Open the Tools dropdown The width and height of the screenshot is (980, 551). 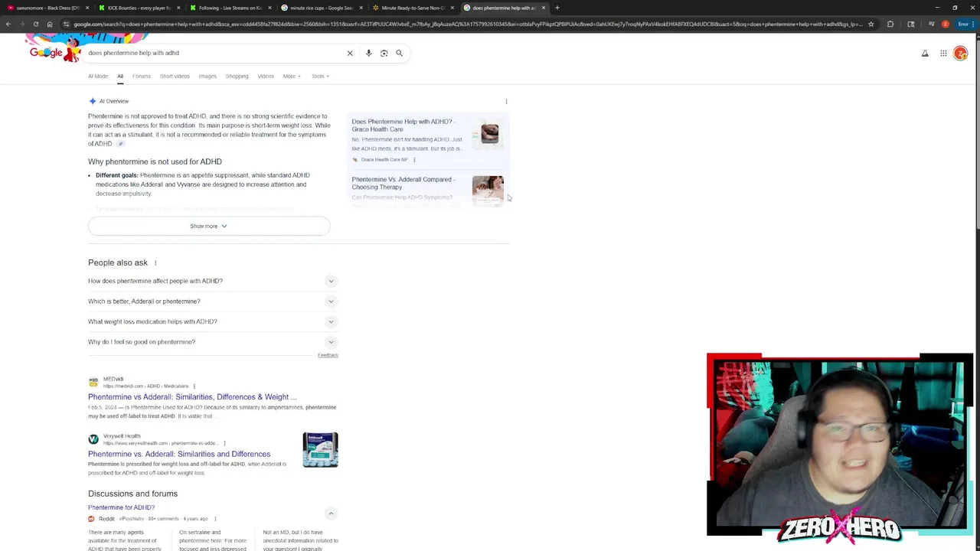[320, 76]
